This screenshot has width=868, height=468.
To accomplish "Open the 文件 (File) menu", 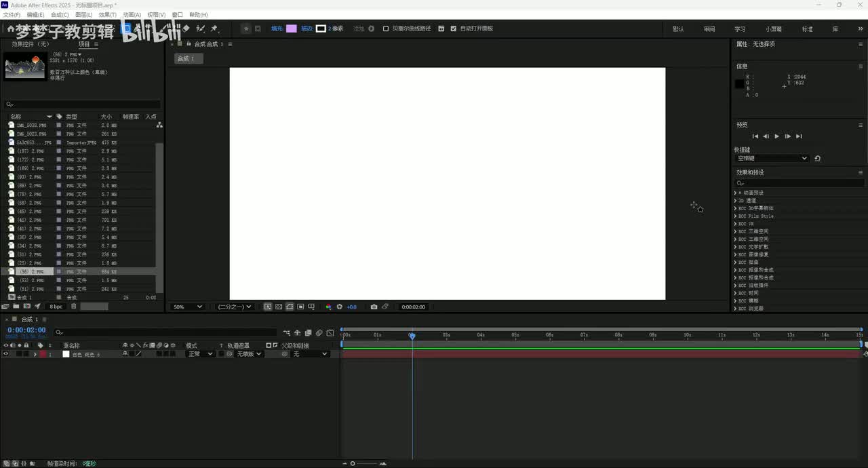I will pyautogui.click(x=12, y=14).
